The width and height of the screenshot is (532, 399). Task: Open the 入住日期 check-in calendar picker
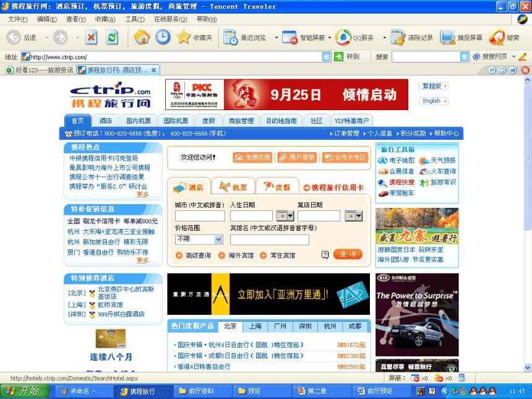[x=285, y=216]
